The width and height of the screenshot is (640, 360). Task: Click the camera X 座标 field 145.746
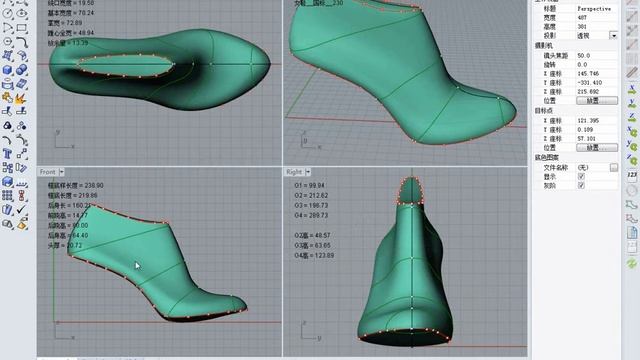coord(597,73)
